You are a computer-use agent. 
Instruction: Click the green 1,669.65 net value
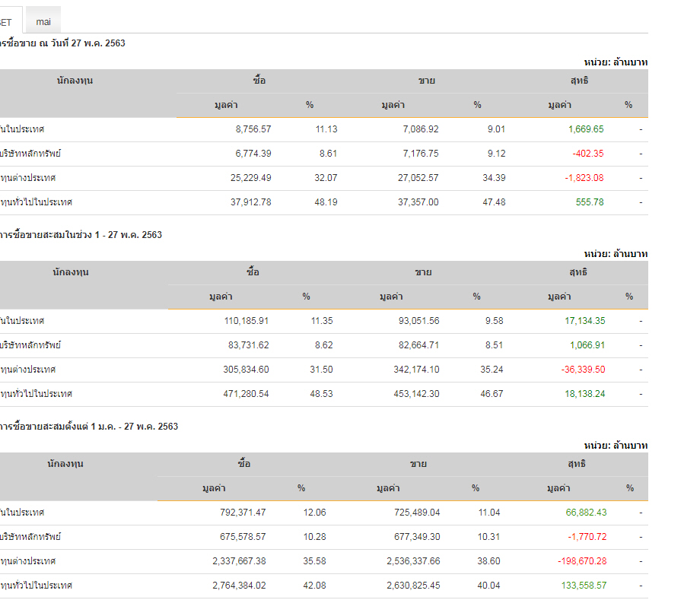pos(586,129)
